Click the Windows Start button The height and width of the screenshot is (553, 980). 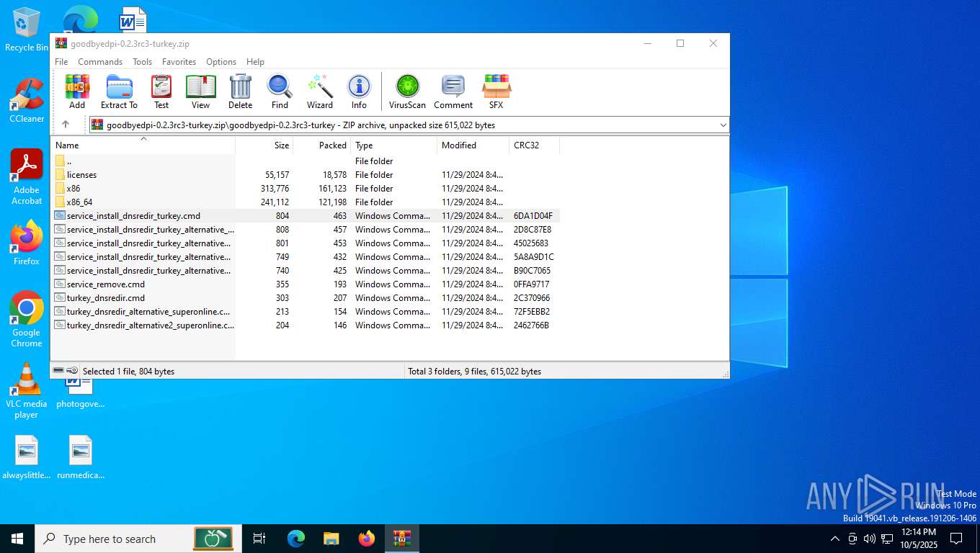[17, 539]
